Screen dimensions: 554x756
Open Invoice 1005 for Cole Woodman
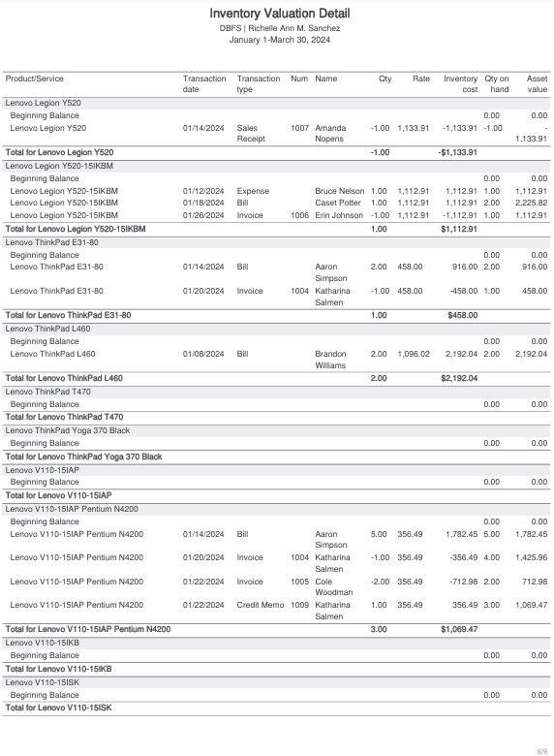coord(277,586)
